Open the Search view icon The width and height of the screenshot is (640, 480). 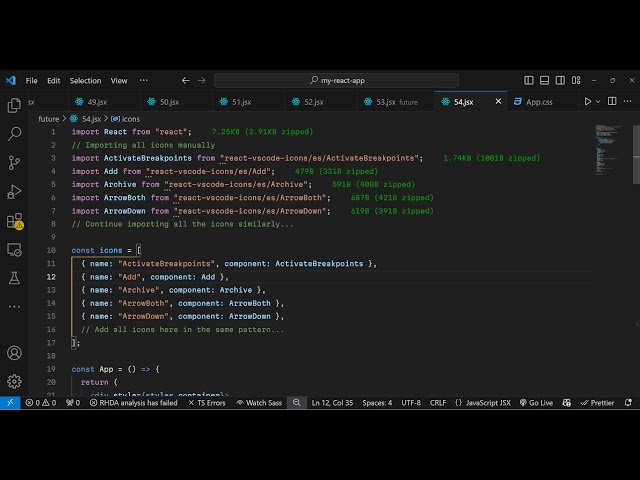(x=14, y=134)
